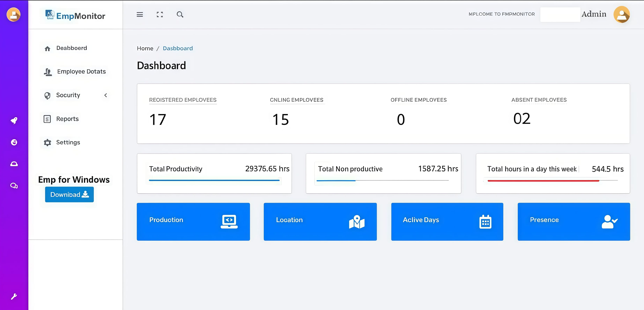Click the Emp for Windows heading
Viewport: 644px width, 310px height.
(x=74, y=179)
